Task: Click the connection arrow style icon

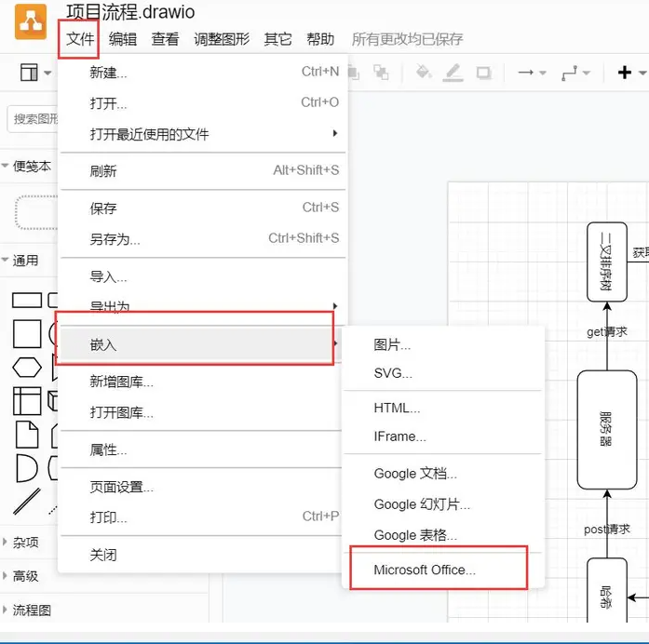Action: [526, 73]
